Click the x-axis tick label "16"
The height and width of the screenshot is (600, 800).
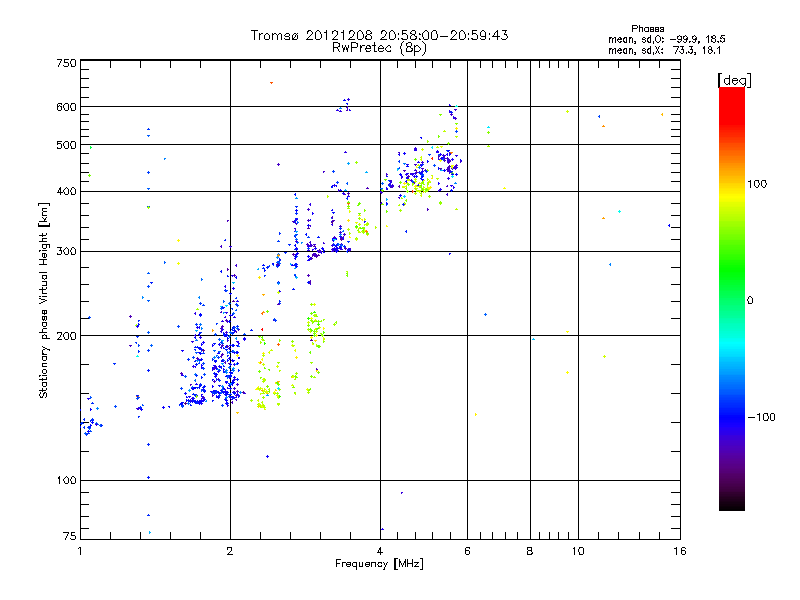(680, 551)
